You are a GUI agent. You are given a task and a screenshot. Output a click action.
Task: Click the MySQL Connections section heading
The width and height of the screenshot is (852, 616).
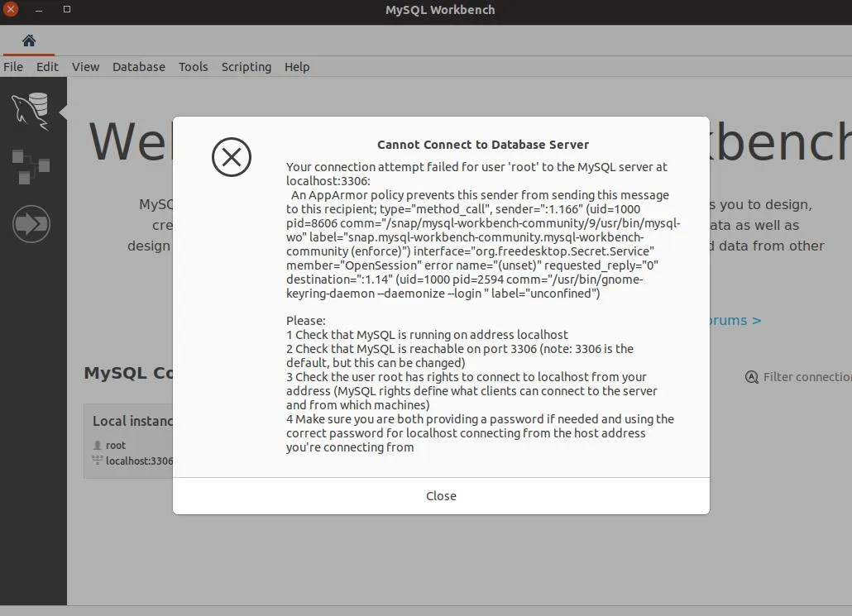pyautogui.click(x=129, y=373)
